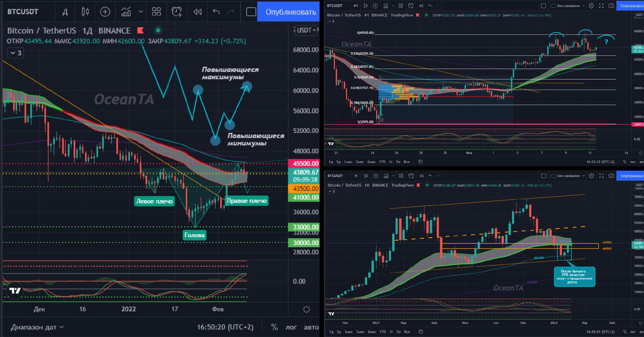Viewport: 644px width, 337px height.
Task: Select Все range in top-right chart
Action: 406,162
